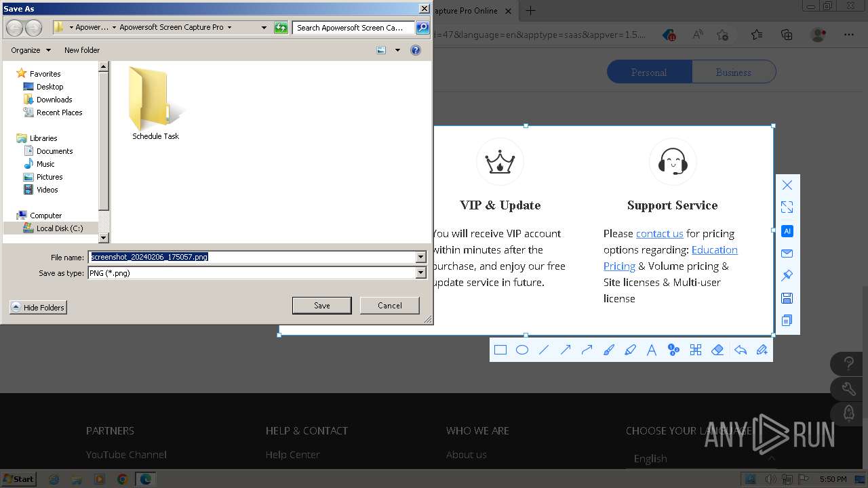Click the File name input field
The width and height of the screenshot is (868, 488).
click(x=252, y=257)
